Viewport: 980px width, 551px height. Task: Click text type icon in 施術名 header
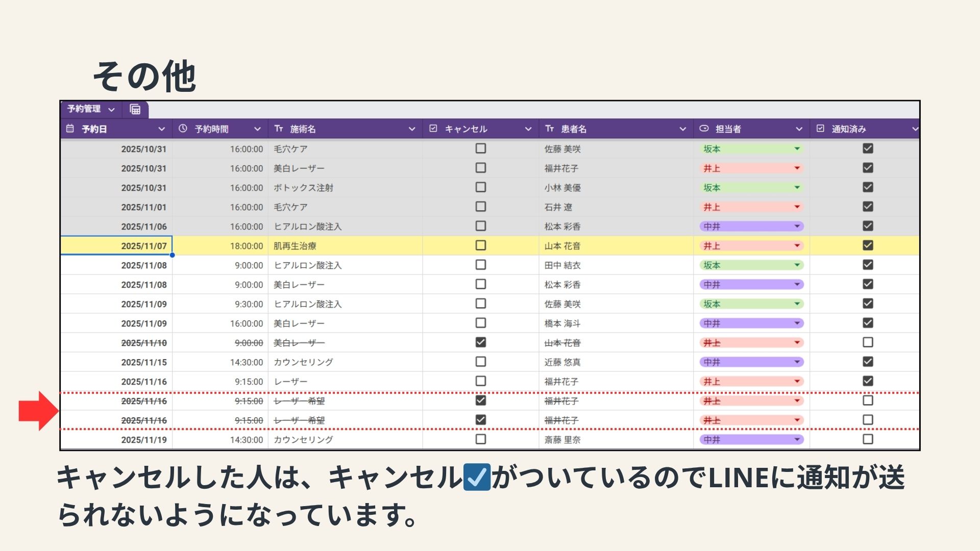coord(278,129)
